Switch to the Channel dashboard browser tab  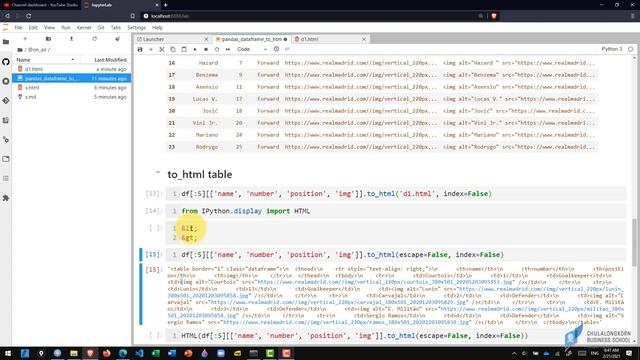pyautogui.click(x=41, y=5)
